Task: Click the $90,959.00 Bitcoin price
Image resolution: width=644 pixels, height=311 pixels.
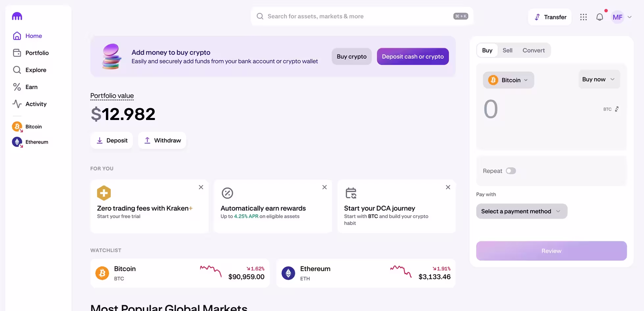Action: pyautogui.click(x=246, y=277)
